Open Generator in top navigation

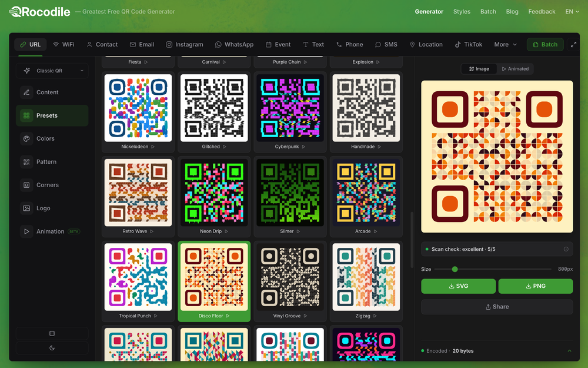pos(429,12)
